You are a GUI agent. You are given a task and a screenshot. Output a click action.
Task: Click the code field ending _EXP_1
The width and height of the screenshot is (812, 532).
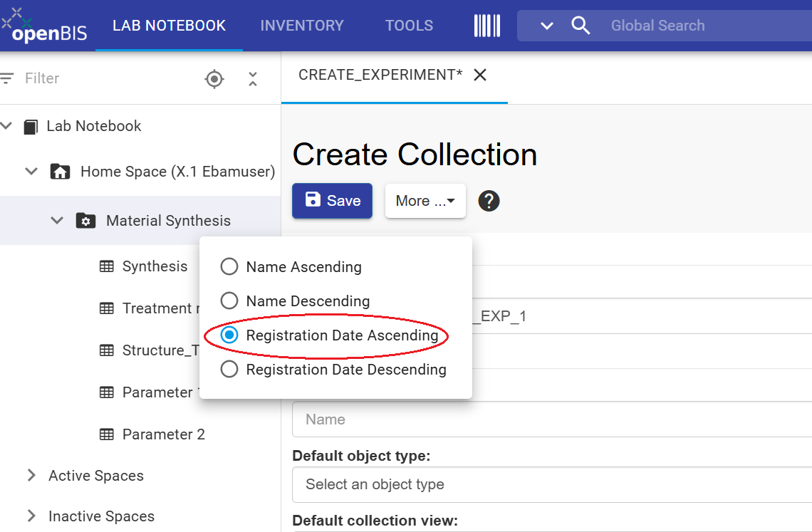[642, 316]
